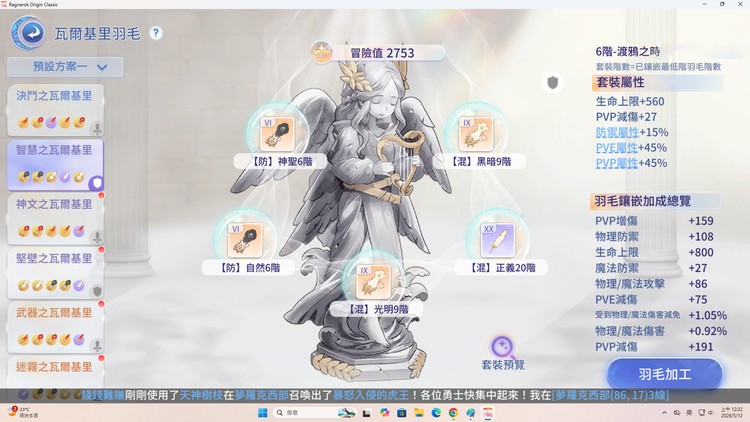Screen dimensions: 750x422
Task: Click the 【混】光明9階 label
Action: click(376, 310)
